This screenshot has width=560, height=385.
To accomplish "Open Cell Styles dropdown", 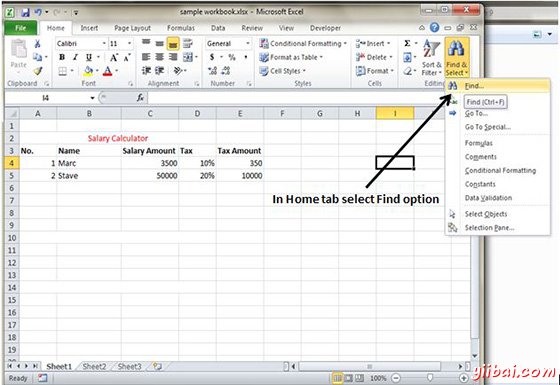I will coord(282,71).
